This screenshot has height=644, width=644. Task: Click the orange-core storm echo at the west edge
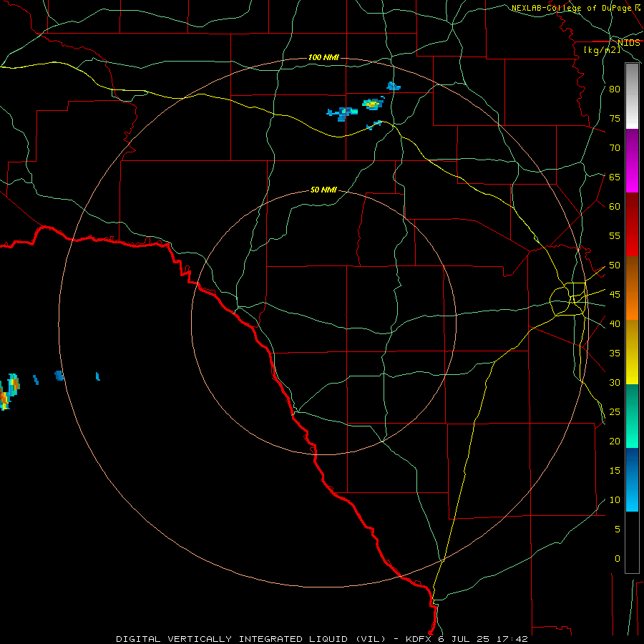(9, 391)
